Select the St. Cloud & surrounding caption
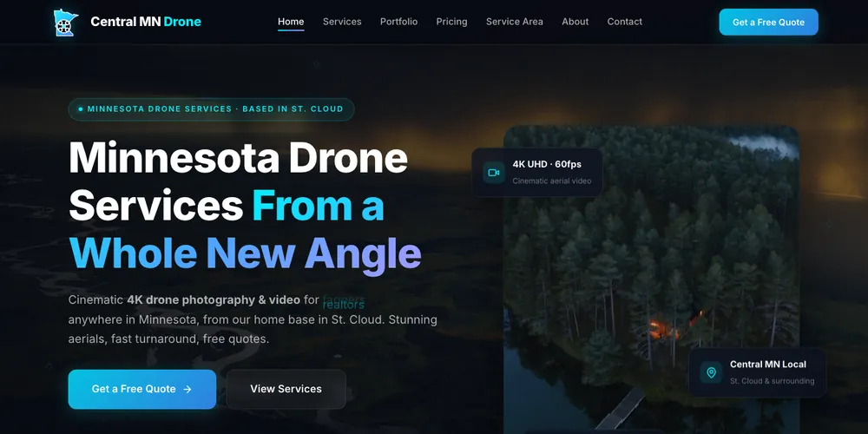Image resolution: width=868 pixels, height=434 pixels. coord(772,381)
